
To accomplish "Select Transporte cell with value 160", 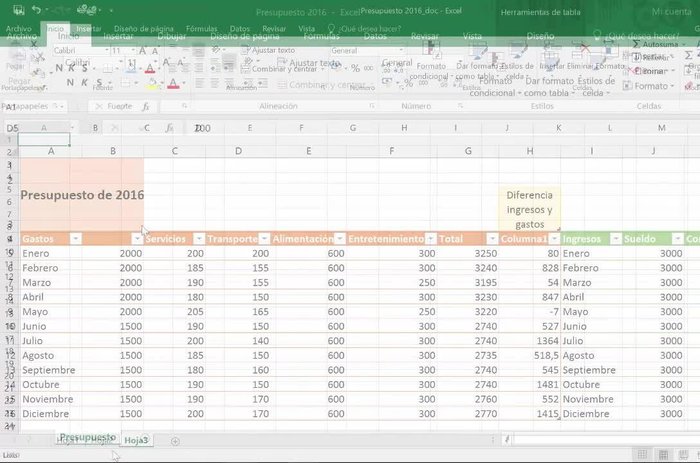I will (x=238, y=370).
